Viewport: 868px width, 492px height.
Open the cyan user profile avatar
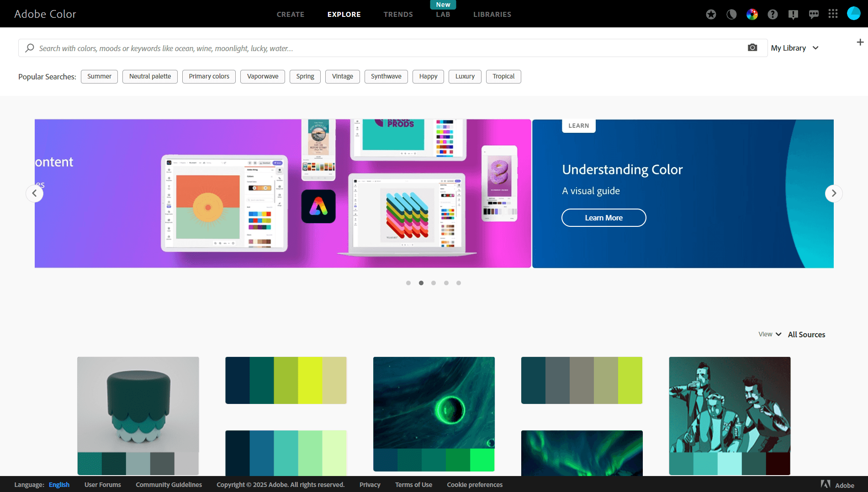853,13
